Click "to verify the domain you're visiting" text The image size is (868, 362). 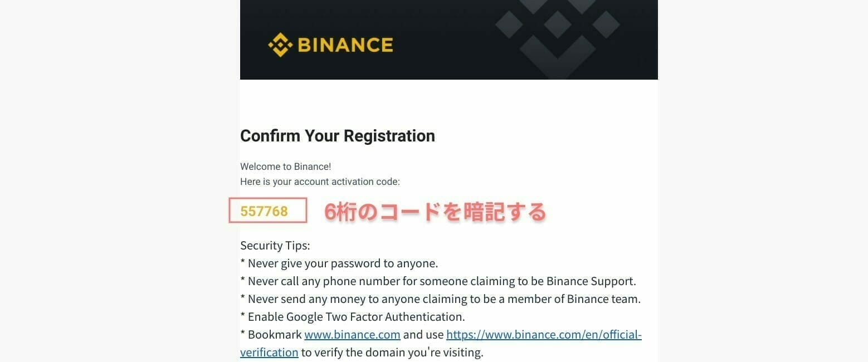pyautogui.click(x=392, y=353)
